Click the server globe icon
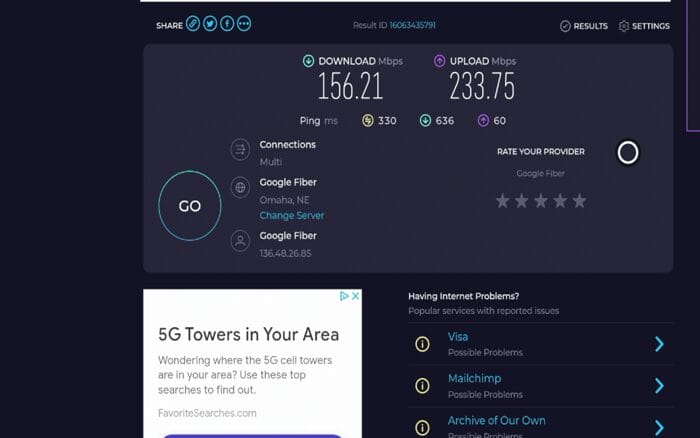Image resolution: width=700 pixels, height=438 pixels. [240, 187]
